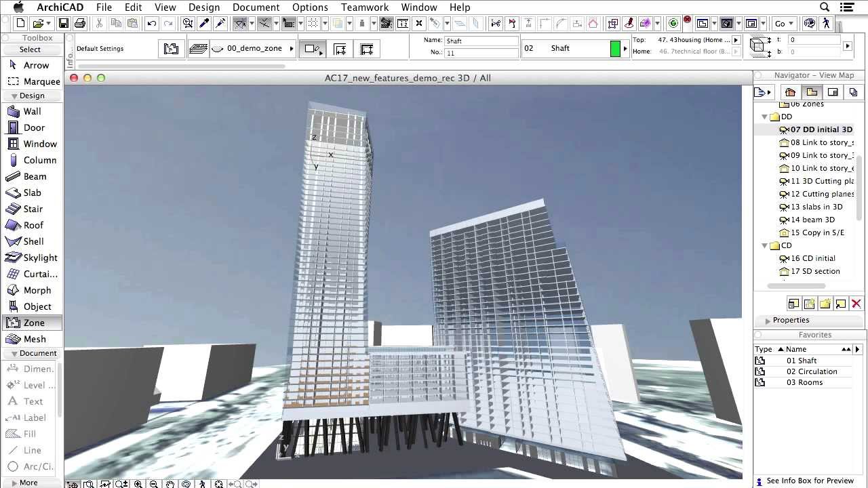The image size is (868, 488).
Task: Open the Teamwork menu
Action: (365, 7)
